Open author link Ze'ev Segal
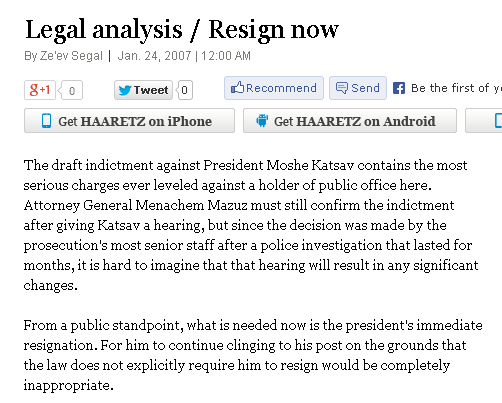The height and width of the screenshot is (403, 502). [x=71, y=56]
